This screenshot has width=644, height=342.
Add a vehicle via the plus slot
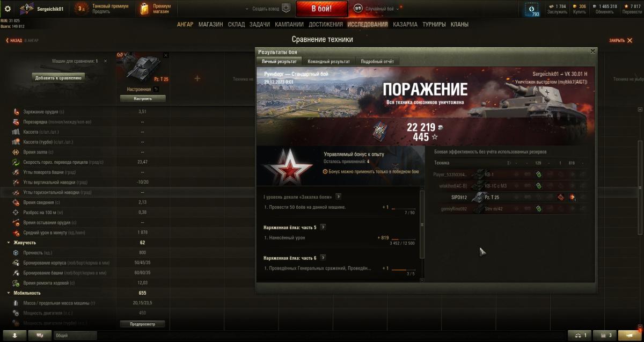(x=197, y=78)
